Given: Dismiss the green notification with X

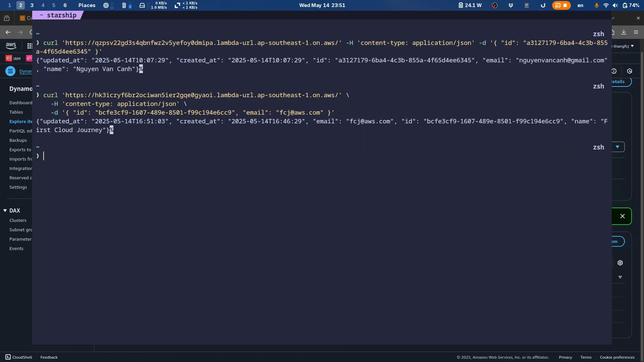Looking at the screenshot, I should point(623,216).
